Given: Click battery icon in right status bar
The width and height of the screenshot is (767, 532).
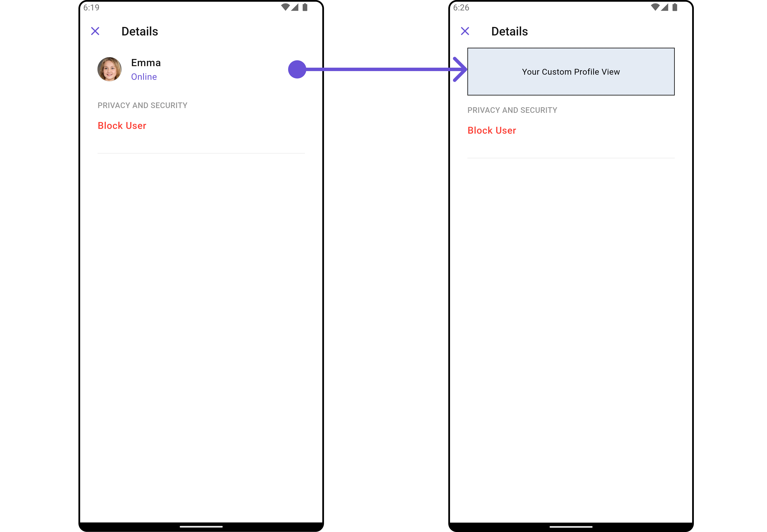Looking at the screenshot, I should [x=675, y=7].
